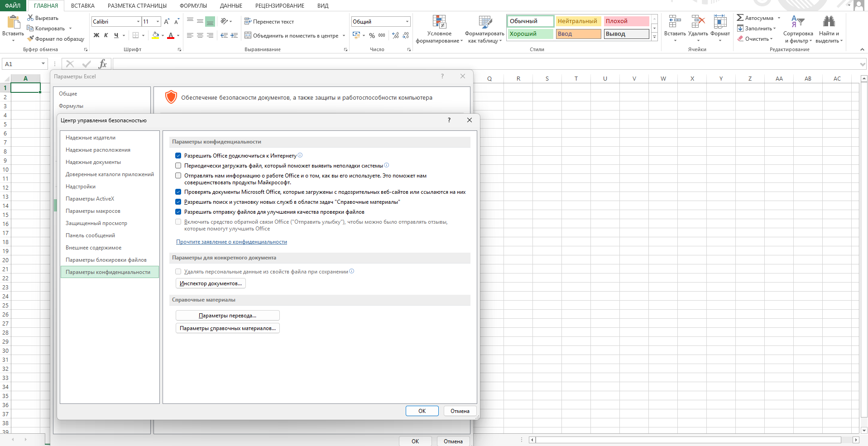The height and width of the screenshot is (446, 868).
Task: Click the Cut (Вырезать) scissors icon
Action: click(x=30, y=18)
